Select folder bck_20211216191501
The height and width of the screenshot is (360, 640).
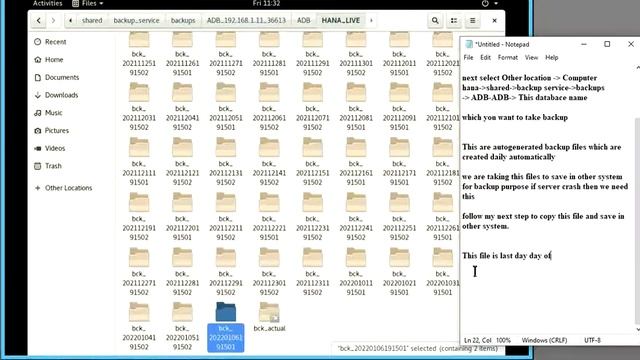(x=356, y=162)
